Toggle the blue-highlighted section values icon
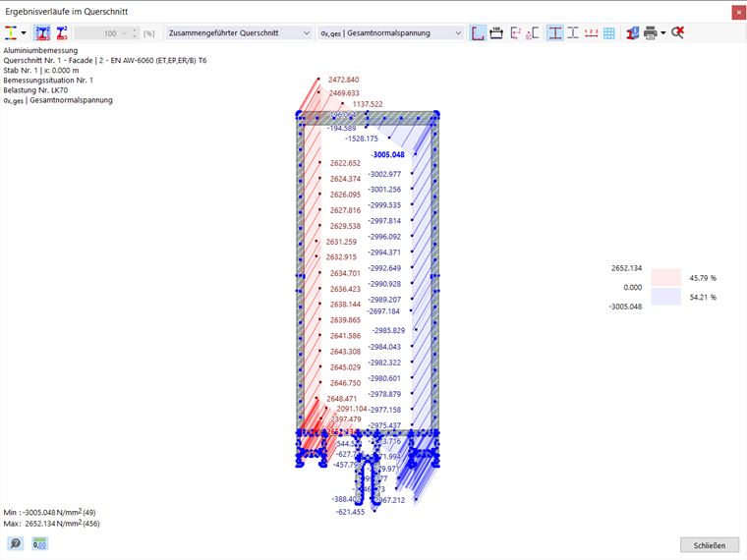The image size is (747, 560). pyautogui.click(x=43, y=32)
